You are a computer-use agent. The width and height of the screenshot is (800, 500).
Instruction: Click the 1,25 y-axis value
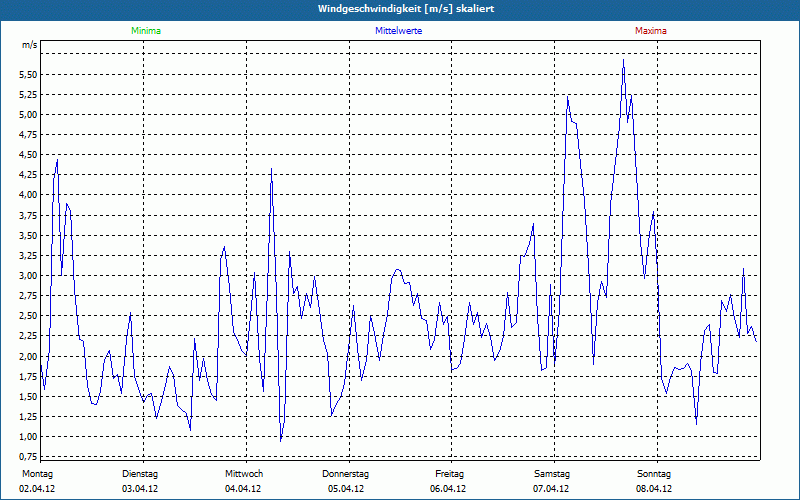(x=28, y=416)
